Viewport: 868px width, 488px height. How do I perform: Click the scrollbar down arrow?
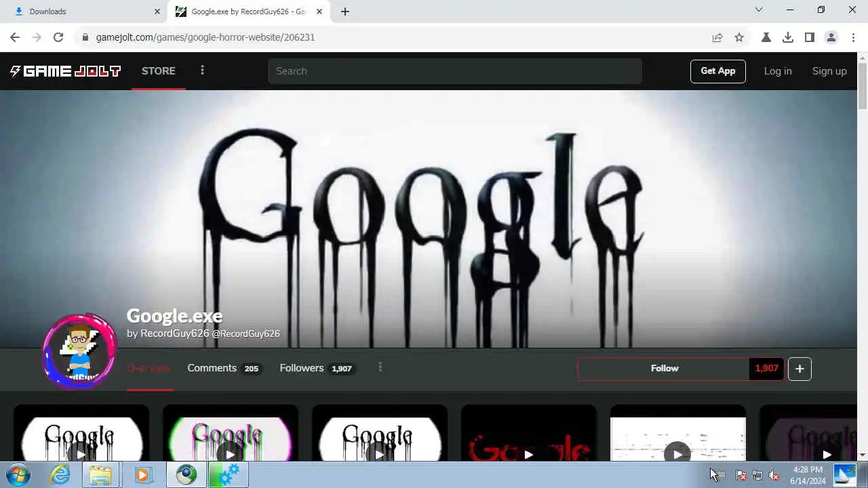pos(863,455)
